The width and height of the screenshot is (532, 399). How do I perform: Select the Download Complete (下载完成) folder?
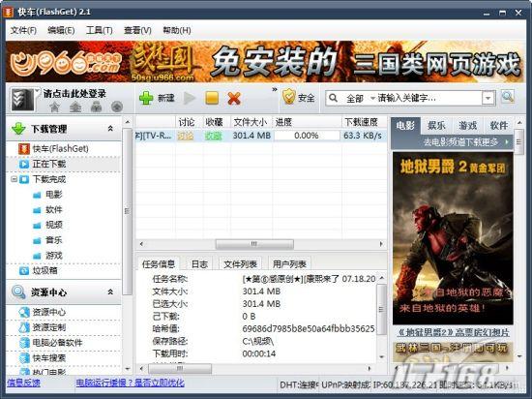[x=49, y=179]
